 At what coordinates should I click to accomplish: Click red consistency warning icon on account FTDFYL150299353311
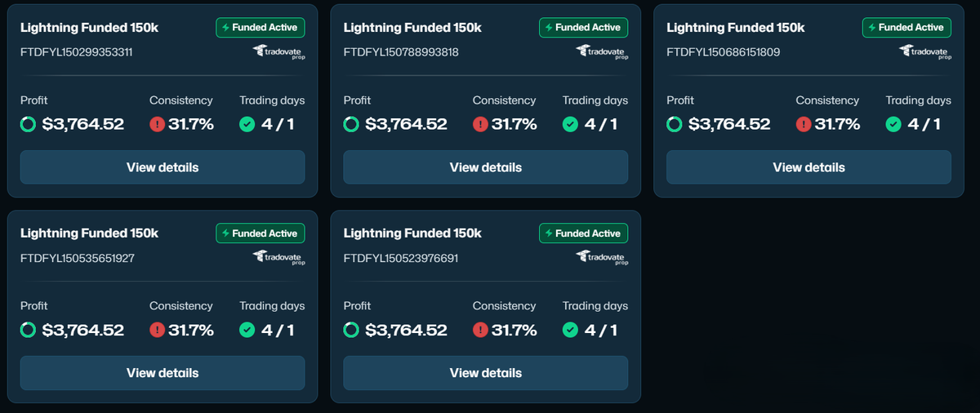coord(158,124)
